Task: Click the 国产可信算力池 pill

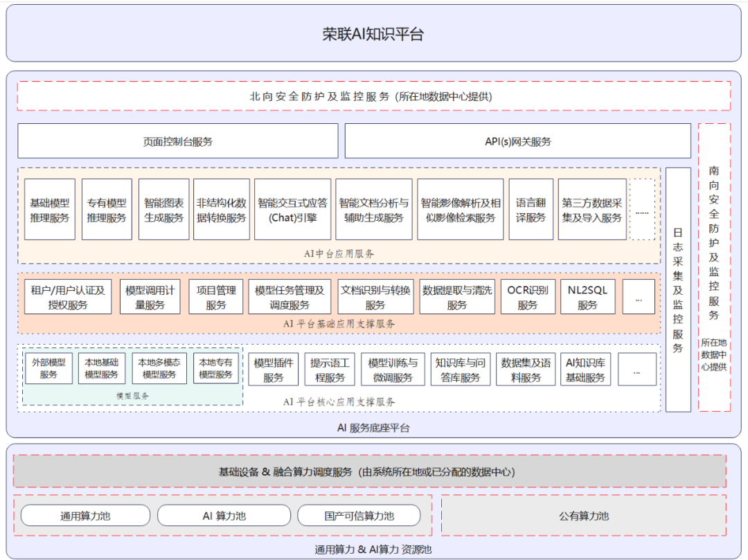Action: [x=359, y=516]
